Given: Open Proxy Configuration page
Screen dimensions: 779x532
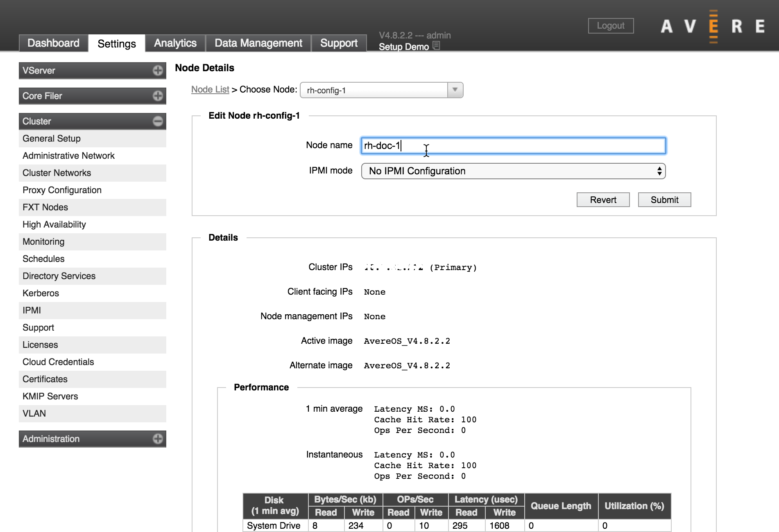Looking at the screenshot, I should coord(93,190).
